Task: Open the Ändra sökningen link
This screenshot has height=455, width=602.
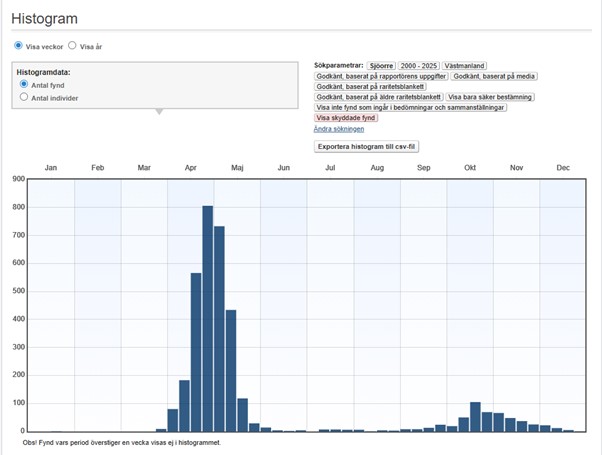Action: click(x=339, y=129)
